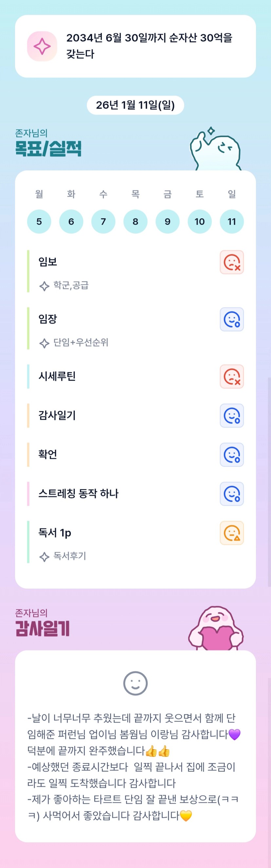Image resolution: width=271 pixels, height=868 pixels.
Task: Expand the 독서후기 sub-note
Action: pos(69,556)
